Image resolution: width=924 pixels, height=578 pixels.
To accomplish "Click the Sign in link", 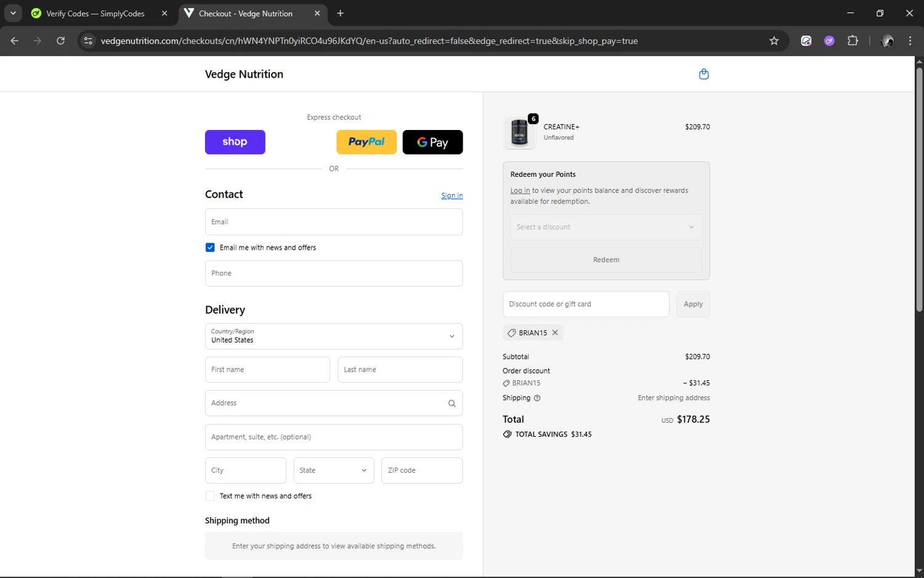I will [x=452, y=195].
